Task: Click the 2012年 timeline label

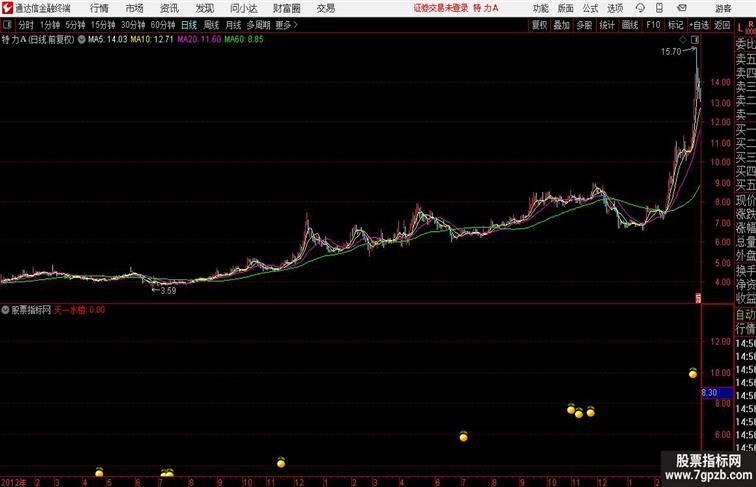Action: point(14,482)
